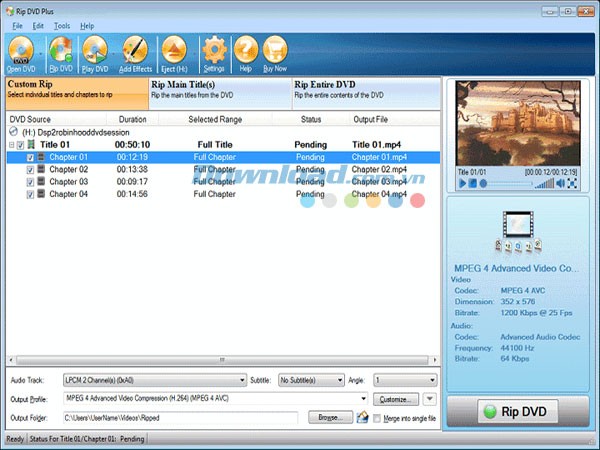
Task: Uncheck the Chapter 01 checkbox
Action: click(x=30, y=157)
